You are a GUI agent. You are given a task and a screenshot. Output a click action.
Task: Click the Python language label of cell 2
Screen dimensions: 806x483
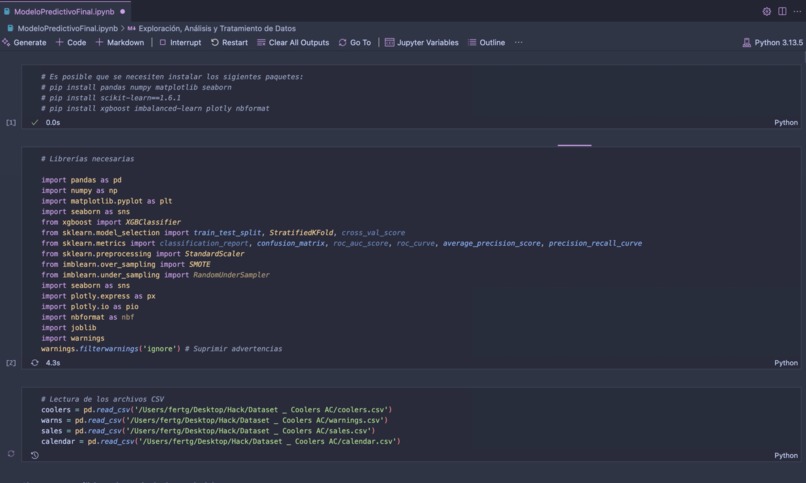(x=786, y=363)
